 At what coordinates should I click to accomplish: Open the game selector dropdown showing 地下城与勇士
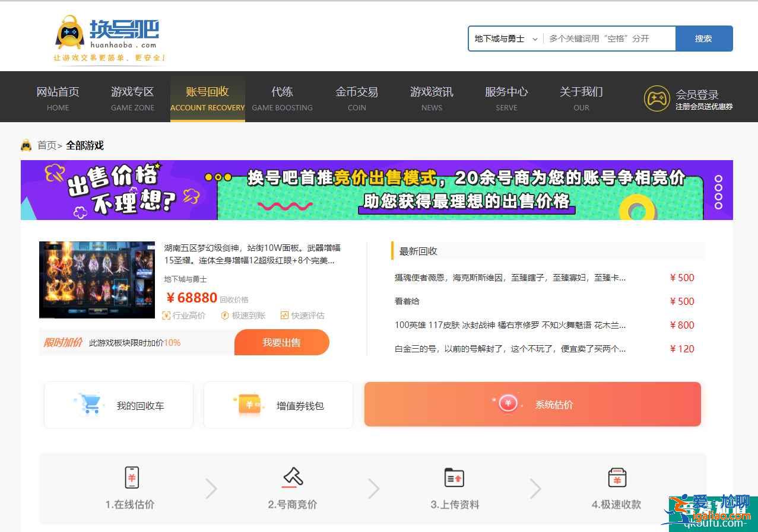tap(505, 38)
